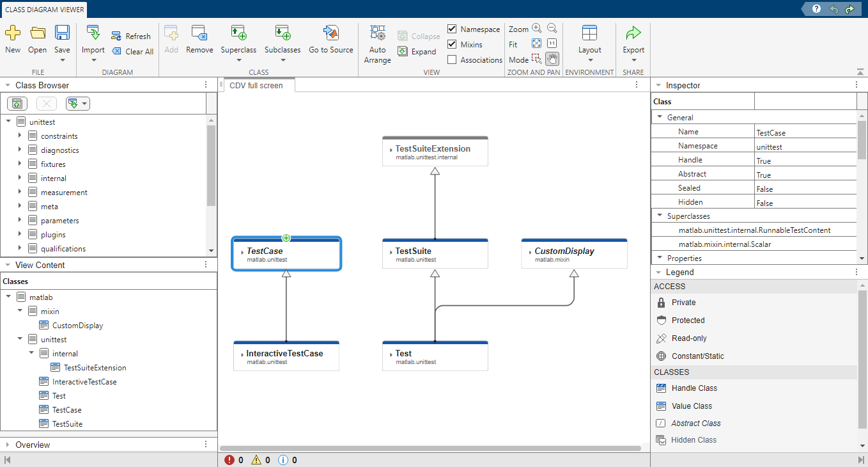This screenshot has height=467, width=868.
Task: Reset zoom with the 1:1 icon
Action: coord(552,44)
